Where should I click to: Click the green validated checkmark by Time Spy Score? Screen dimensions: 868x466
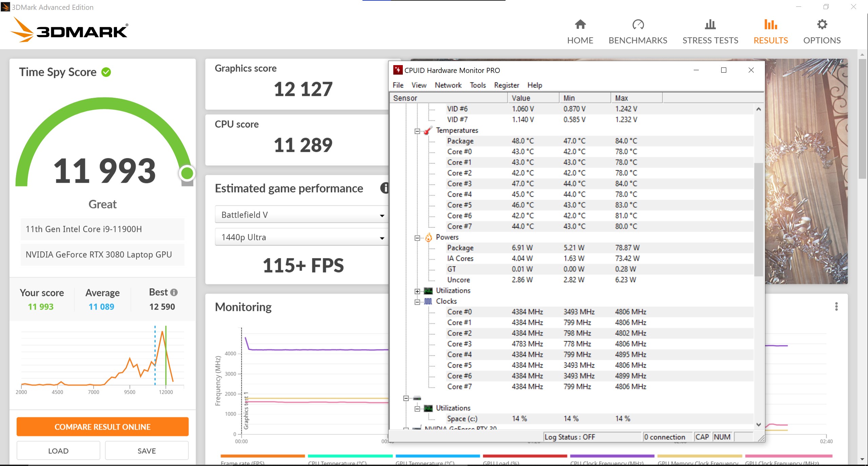106,72
